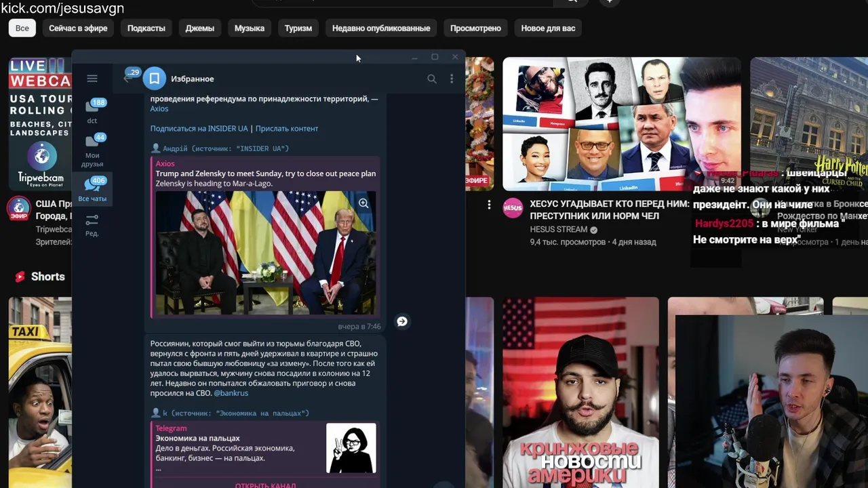868x488 pixels.
Task: Open the Tripwebcam channel avatar with ЭФИР badge
Action: pyautogui.click(x=19, y=209)
